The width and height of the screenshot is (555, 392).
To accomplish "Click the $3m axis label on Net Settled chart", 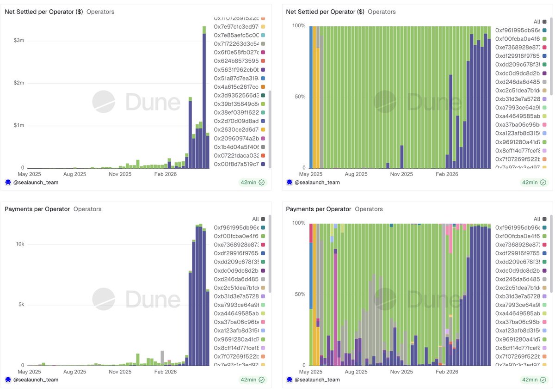I will [19, 41].
